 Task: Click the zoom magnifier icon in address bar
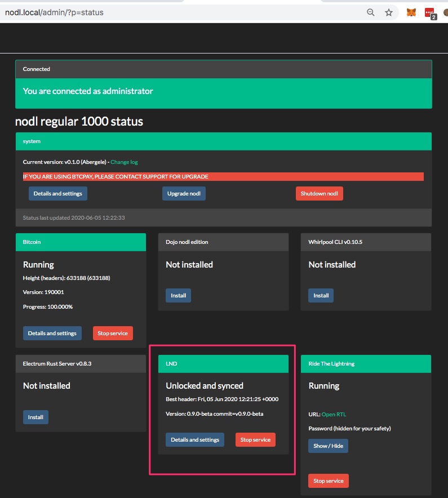[370, 12]
